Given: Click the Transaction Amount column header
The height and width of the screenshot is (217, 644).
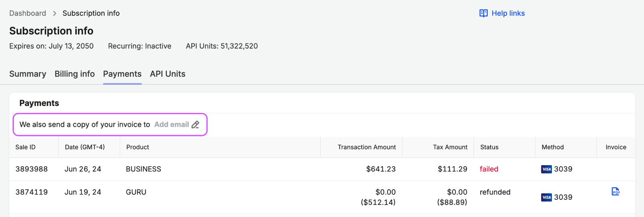Looking at the screenshot, I should 367,147.
